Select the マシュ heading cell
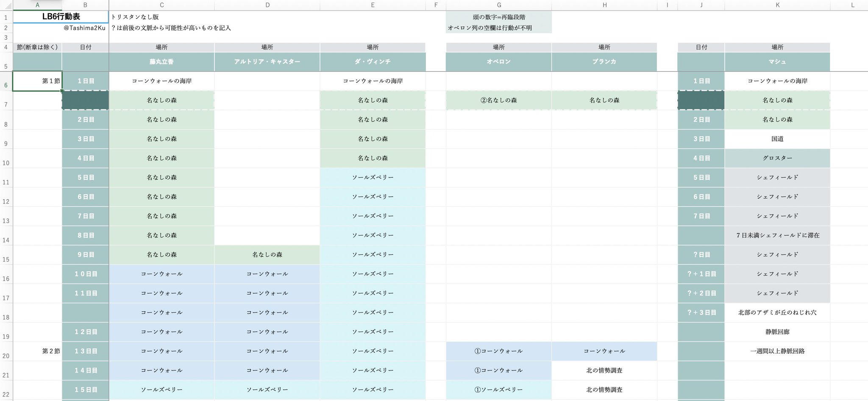 click(777, 62)
